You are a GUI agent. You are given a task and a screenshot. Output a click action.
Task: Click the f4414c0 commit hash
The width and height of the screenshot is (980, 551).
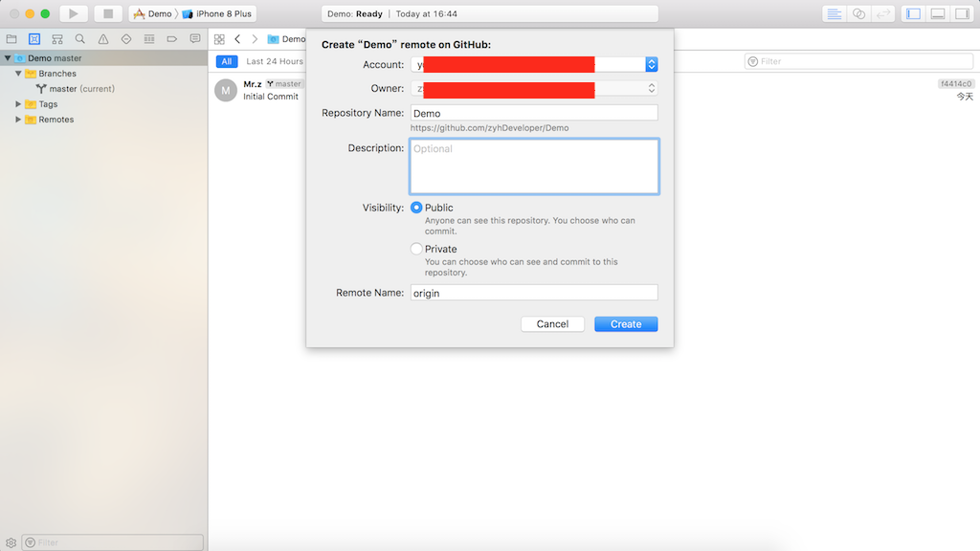coord(956,84)
